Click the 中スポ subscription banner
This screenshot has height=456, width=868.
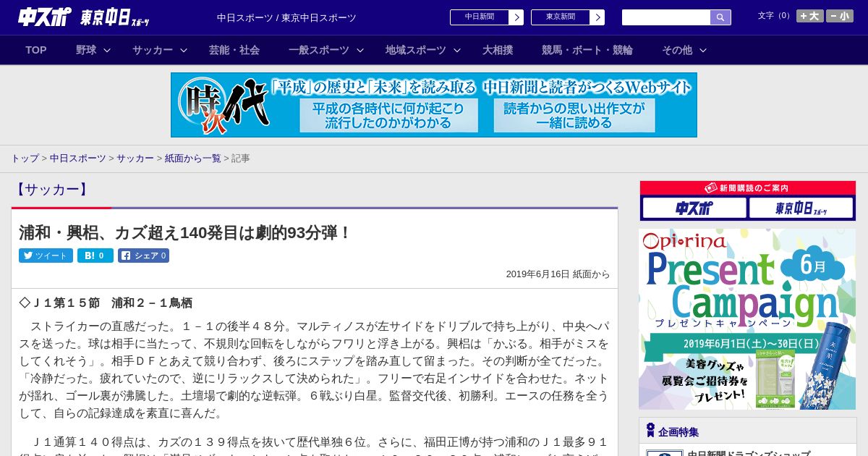pos(694,208)
